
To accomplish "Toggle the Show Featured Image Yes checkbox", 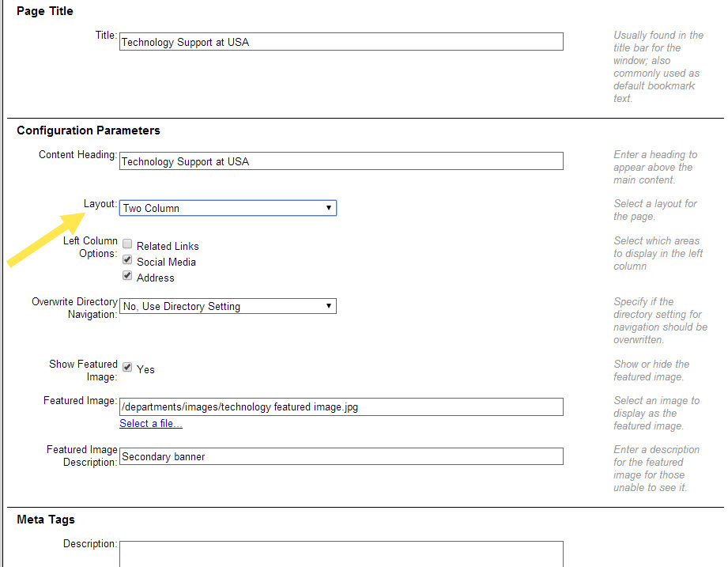I will pyautogui.click(x=127, y=367).
